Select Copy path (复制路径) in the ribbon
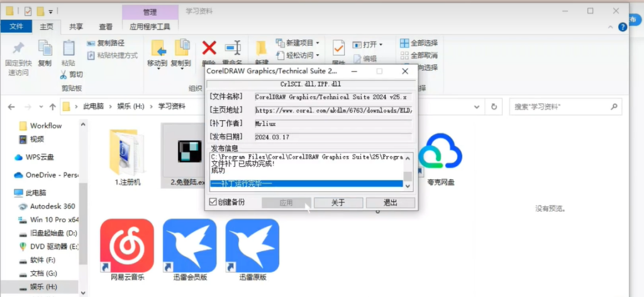644x297 pixels. (106, 43)
